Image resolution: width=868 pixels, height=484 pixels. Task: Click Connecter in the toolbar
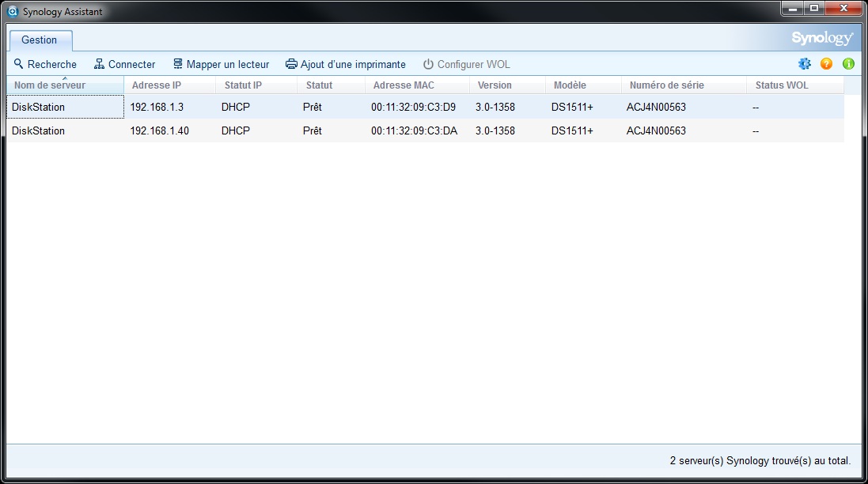coord(124,64)
